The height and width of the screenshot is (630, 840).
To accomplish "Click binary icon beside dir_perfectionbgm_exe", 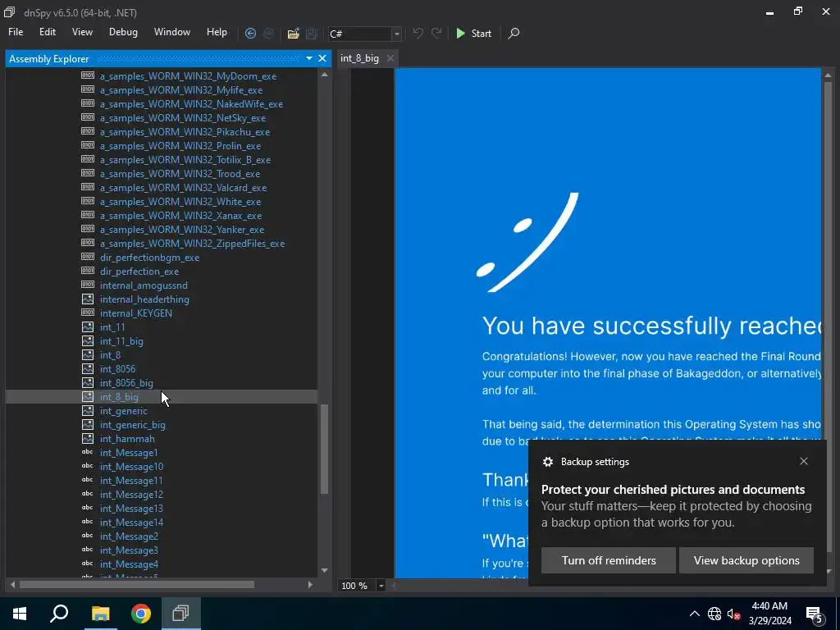I will (87, 257).
